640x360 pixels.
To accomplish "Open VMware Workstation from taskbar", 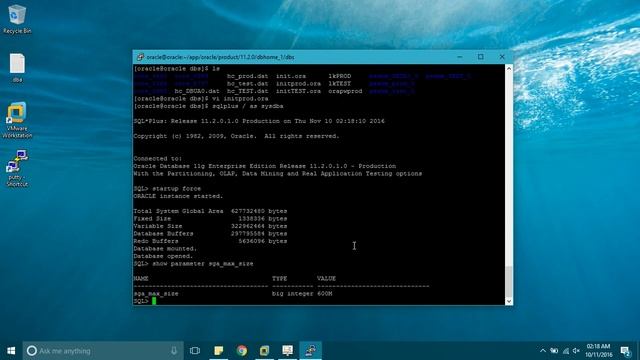I will click(x=264, y=351).
